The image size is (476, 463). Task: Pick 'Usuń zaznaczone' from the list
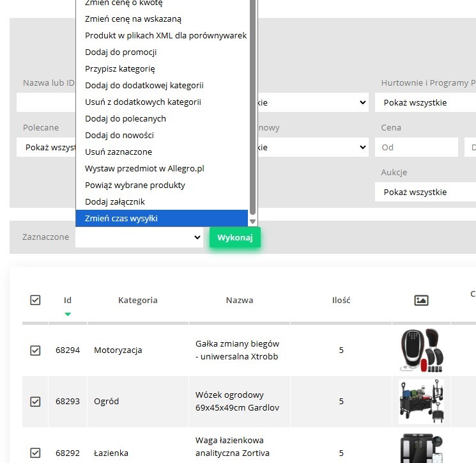pyautogui.click(x=118, y=152)
